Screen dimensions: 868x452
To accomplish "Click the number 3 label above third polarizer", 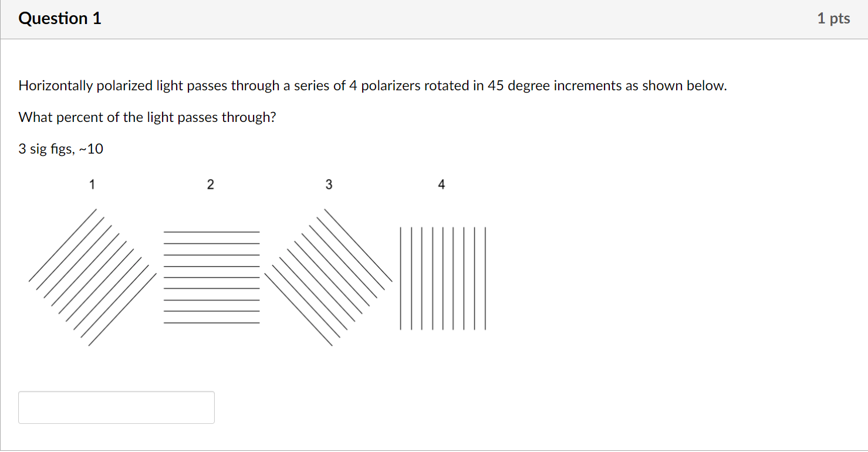I will tap(329, 185).
